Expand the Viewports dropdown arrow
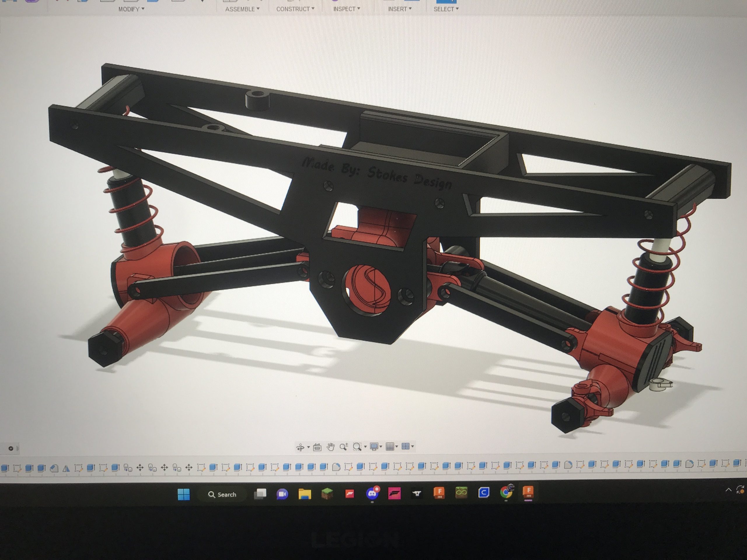 tap(413, 446)
